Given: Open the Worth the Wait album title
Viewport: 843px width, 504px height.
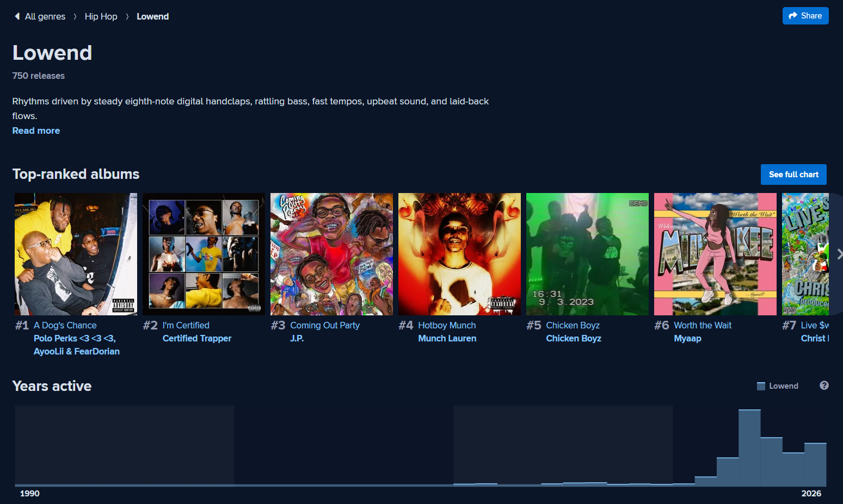Looking at the screenshot, I should pyautogui.click(x=703, y=325).
